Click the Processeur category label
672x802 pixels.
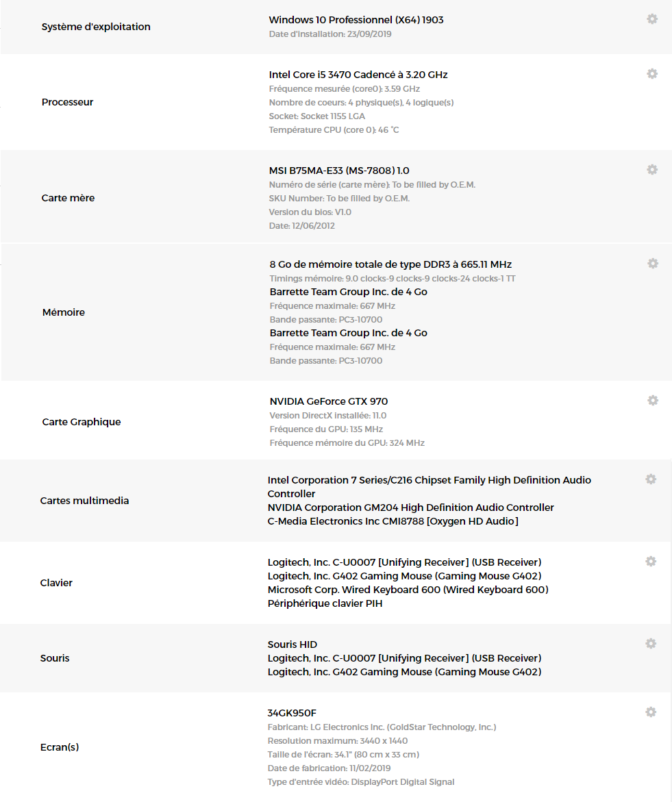click(67, 102)
